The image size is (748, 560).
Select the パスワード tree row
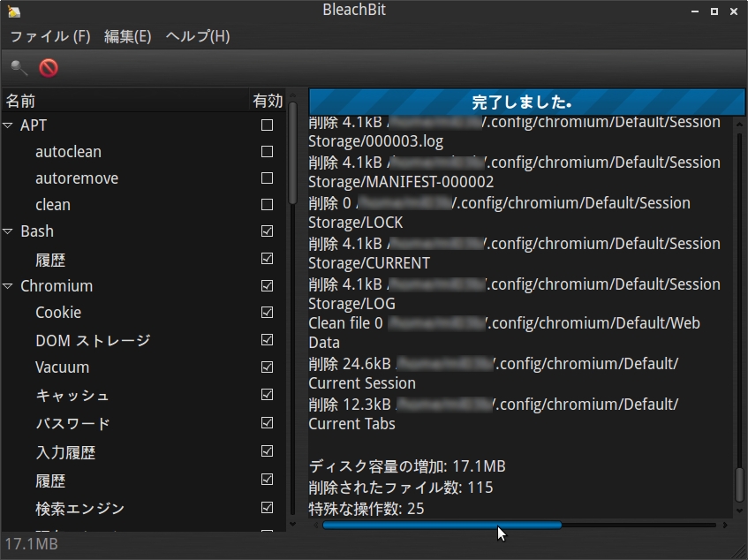click(143, 423)
